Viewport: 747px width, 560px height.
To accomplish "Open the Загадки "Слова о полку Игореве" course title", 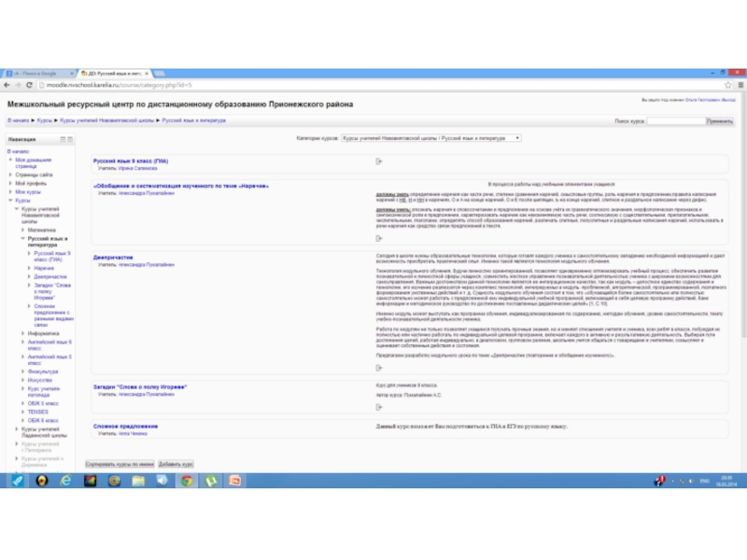I will tap(140, 386).
